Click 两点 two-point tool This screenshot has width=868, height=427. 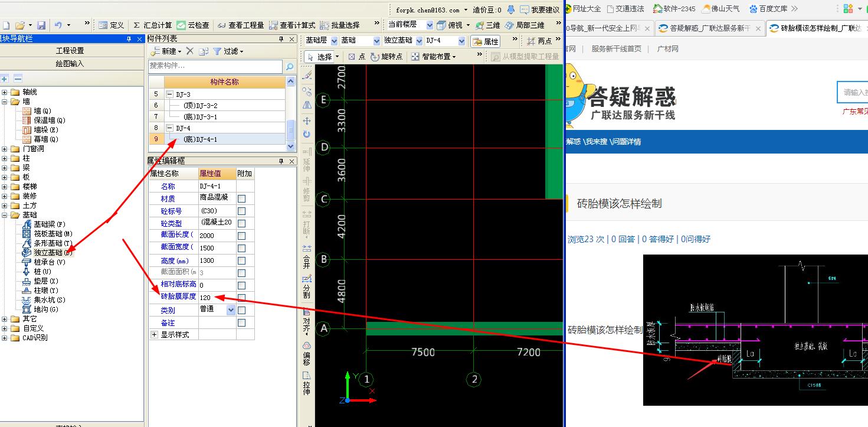click(x=539, y=41)
